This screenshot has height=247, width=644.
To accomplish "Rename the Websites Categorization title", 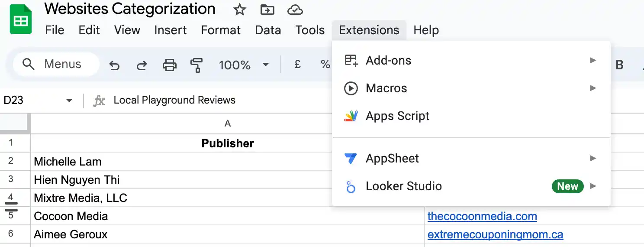I will click(130, 9).
